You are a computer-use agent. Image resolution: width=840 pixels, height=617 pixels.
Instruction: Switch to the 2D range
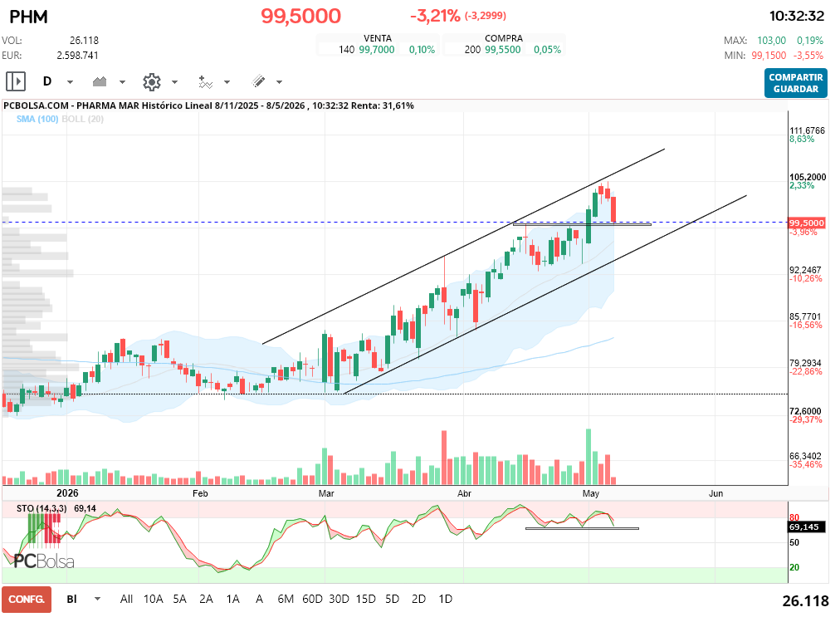(419, 600)
